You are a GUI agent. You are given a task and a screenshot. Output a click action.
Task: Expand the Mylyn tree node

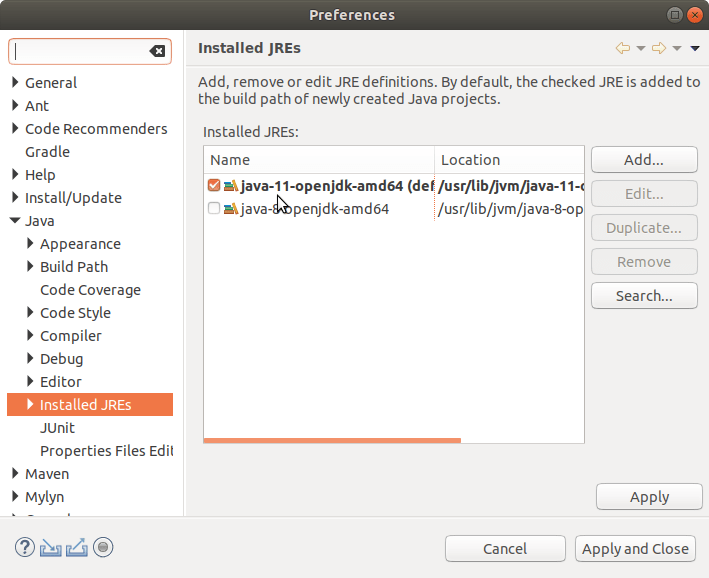point(15,496)
